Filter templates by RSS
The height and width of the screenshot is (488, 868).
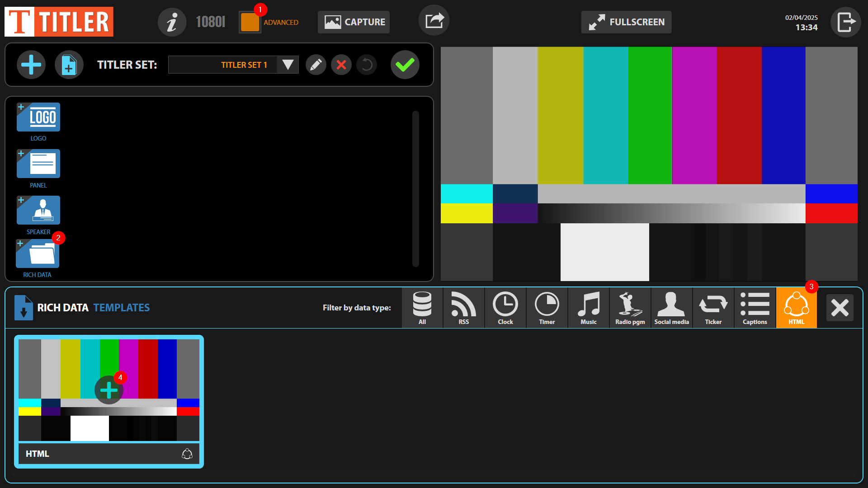(464, 308)
